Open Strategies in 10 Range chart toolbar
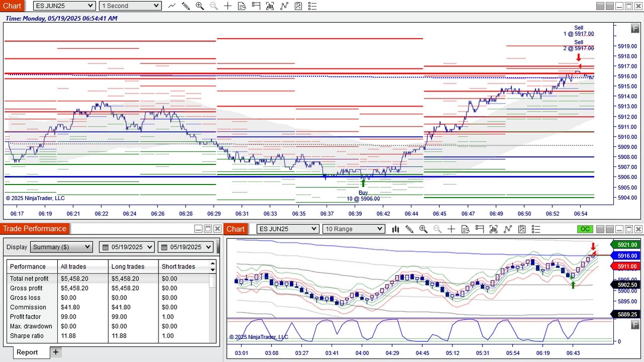The width and height of the screenshot is (644, 362). tap(508, 229)
